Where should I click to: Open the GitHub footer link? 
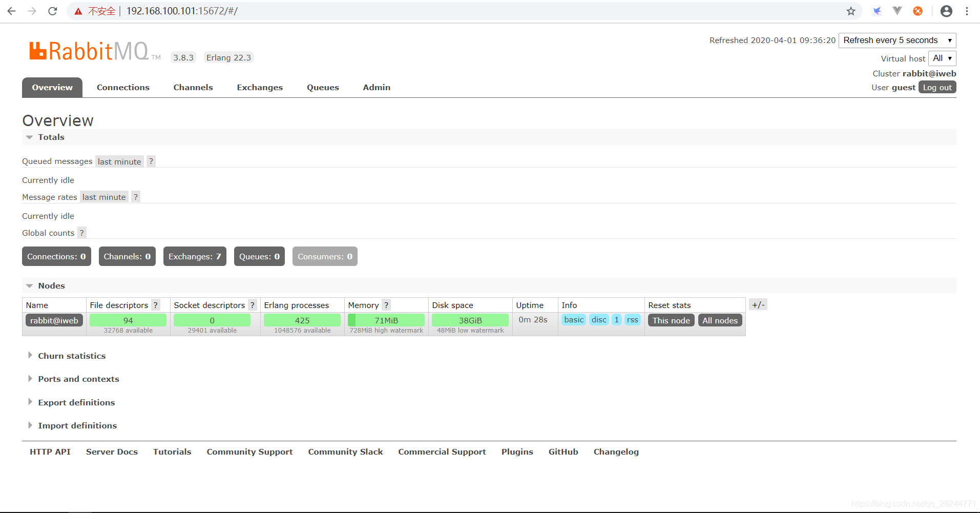pos(563,452)
